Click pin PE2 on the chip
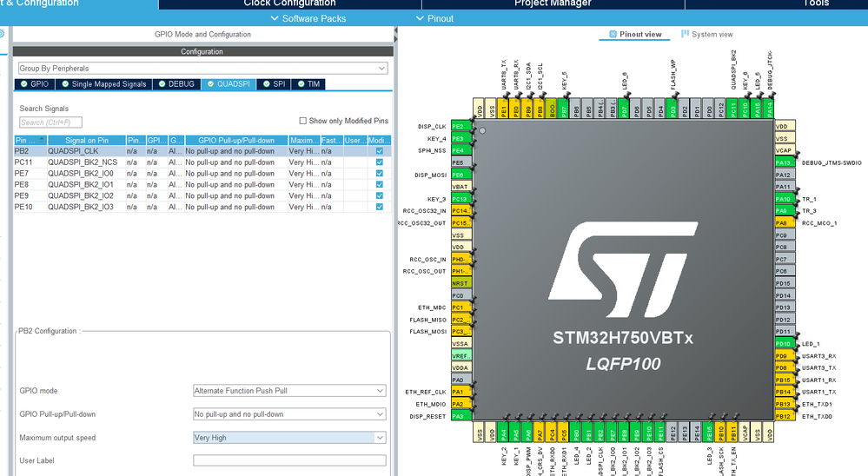This screenshot has width=868, height=476. click(x=461, y=126)
